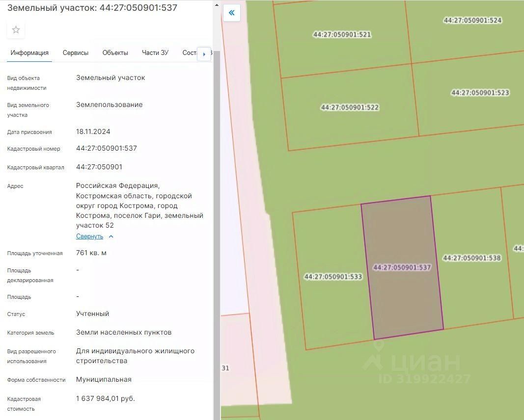The width and height of the screenshot is (524, 420).
Task: Click the label Категория земель
Action: [x=30, y=333]
